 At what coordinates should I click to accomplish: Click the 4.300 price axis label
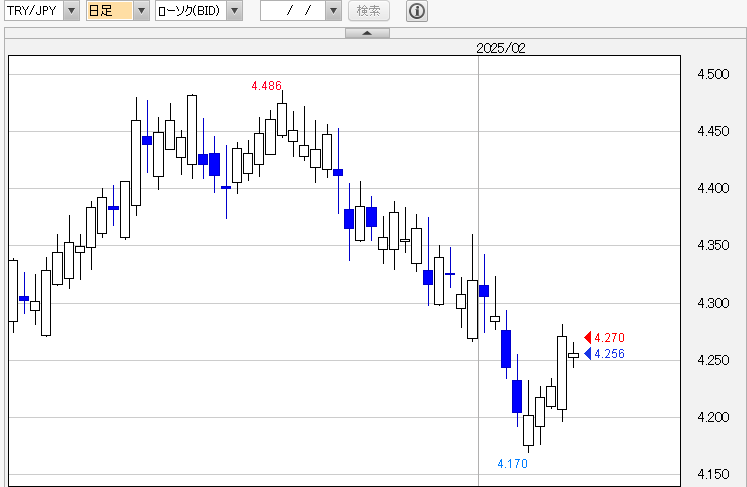[x=713, y=303]
